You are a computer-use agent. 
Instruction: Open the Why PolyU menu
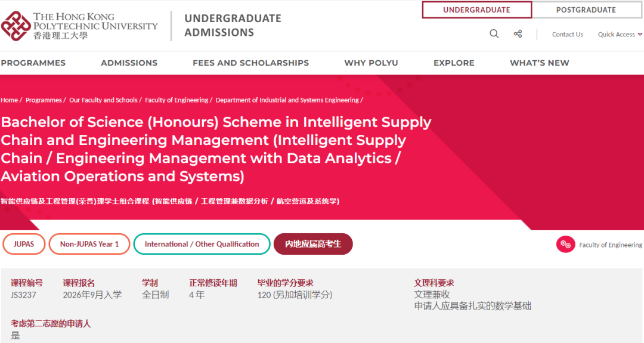coord(371,63)
